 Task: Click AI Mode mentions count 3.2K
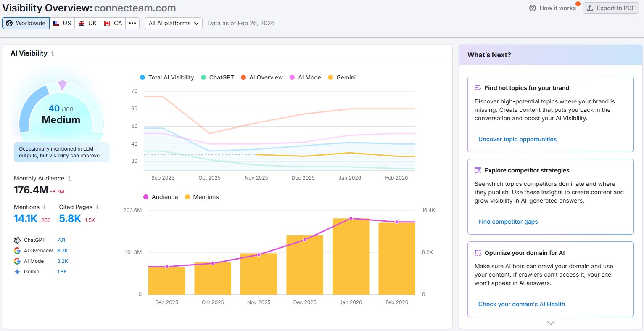click(x=63, y=261)
